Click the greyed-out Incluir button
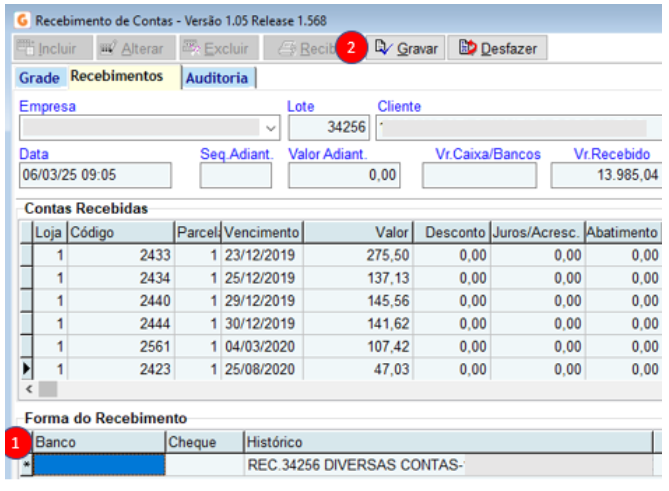 tap(53, 48)
